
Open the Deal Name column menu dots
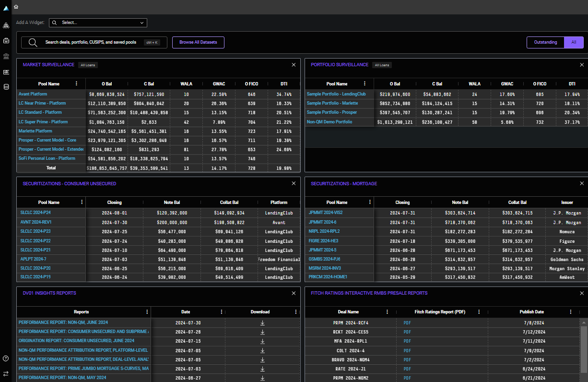pos(388,312)
